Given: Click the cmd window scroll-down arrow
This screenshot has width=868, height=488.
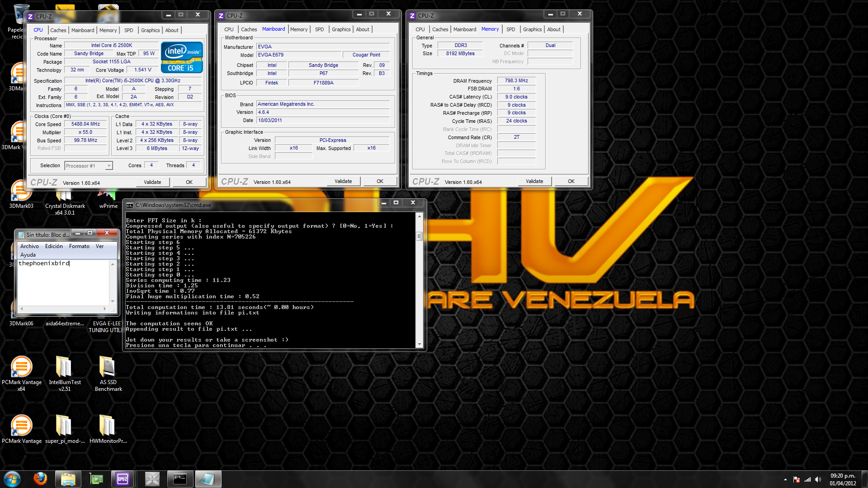Looking at the screenshot, I should click(420, 344).
